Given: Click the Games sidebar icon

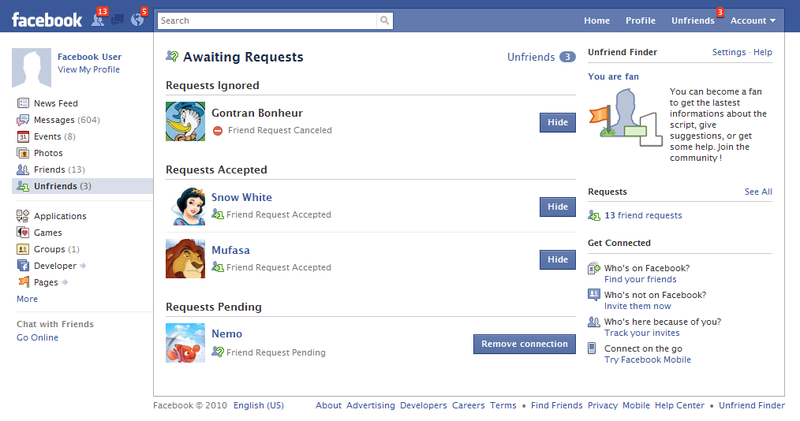Looking at the screenshot, I should tap(23, 233).
